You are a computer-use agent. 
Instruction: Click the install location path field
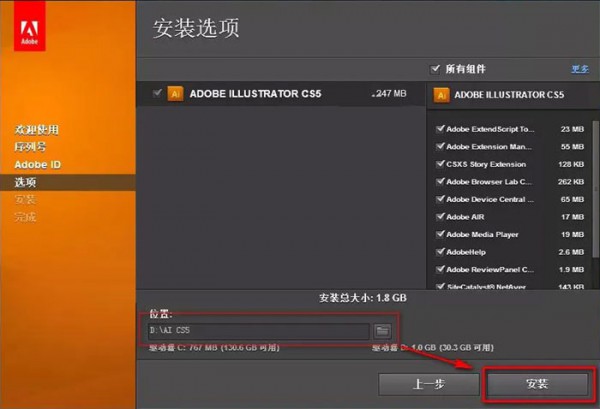point(259,331)
